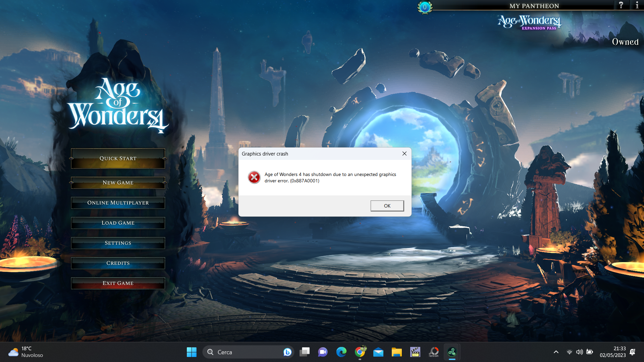Screen dimensions: 644x362
Task: Open Task View from the taskbar
Action: pos(305,352)
